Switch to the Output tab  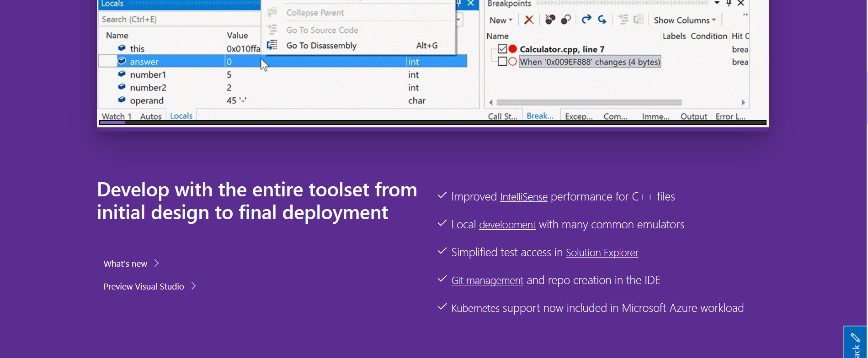click(694, 116)
